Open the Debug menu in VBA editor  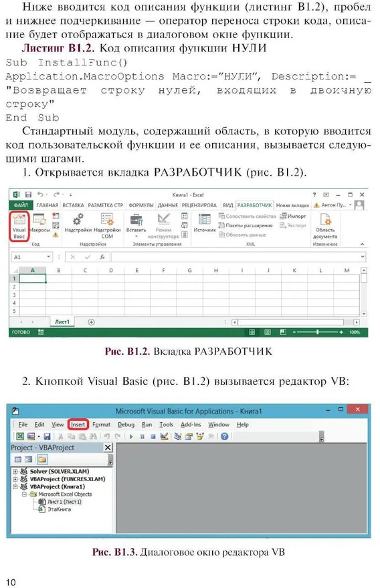click(126, 424)
